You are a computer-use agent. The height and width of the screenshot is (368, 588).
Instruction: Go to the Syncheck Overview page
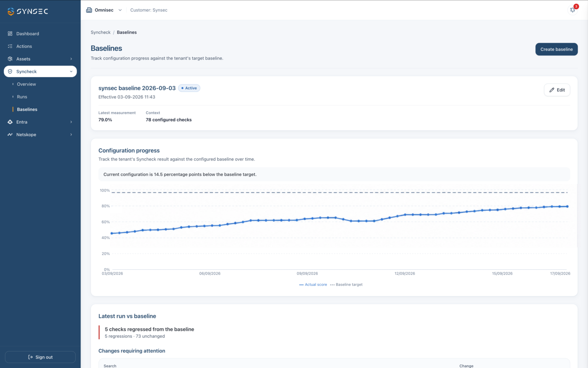[x=26, y=84]
